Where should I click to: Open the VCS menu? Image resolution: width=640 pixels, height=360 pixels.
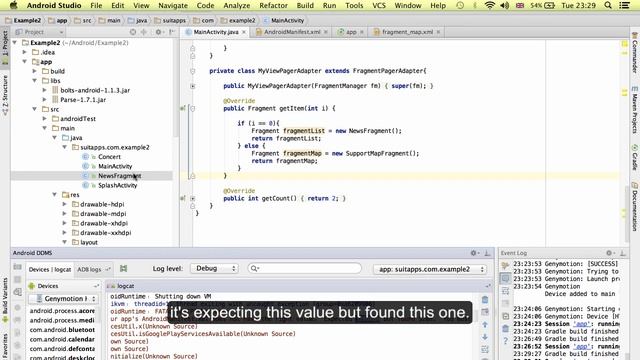[x=379, y=5]
